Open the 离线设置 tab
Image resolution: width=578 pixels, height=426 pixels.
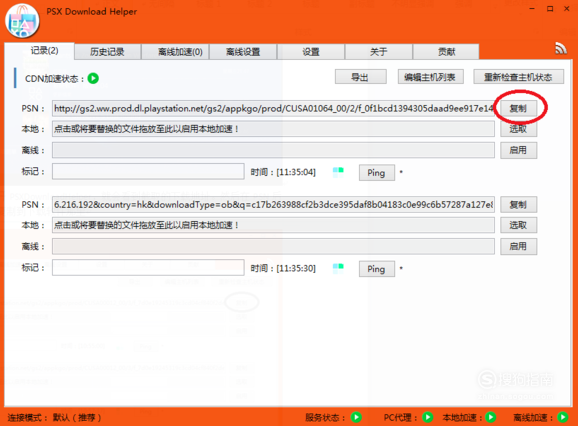[243, 52]
